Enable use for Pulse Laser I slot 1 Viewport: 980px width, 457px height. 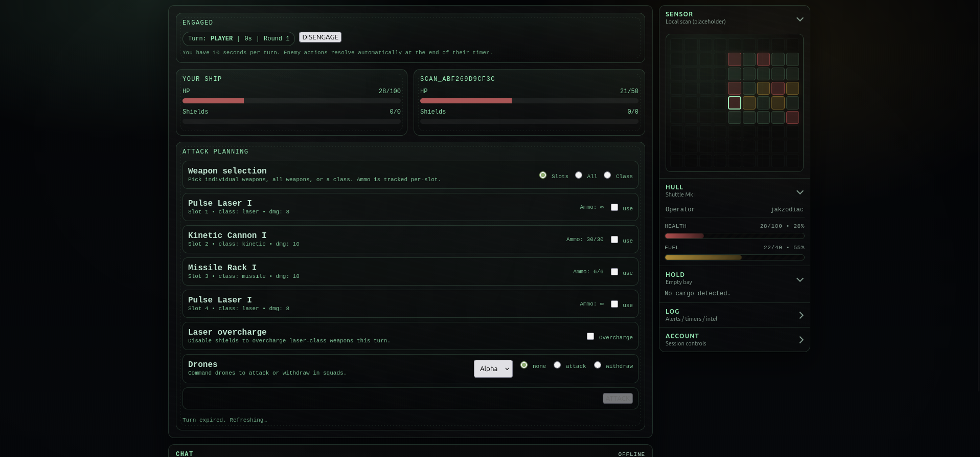tap(614, 207)
